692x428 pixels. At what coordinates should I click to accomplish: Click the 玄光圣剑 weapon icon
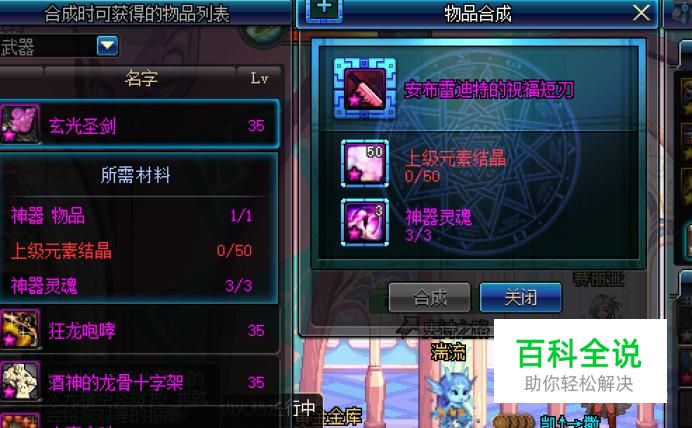coord(20,124)
